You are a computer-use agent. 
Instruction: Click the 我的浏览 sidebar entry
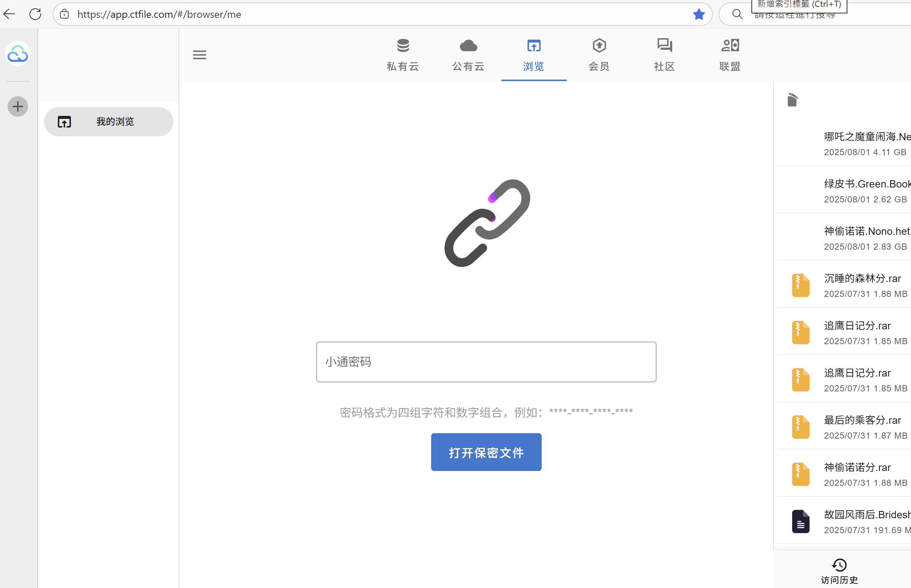(x=109, y=121)
